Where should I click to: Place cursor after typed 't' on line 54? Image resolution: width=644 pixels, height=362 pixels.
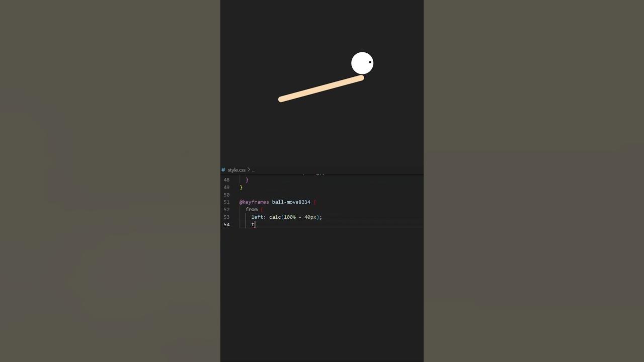click(x=255, y=225)
